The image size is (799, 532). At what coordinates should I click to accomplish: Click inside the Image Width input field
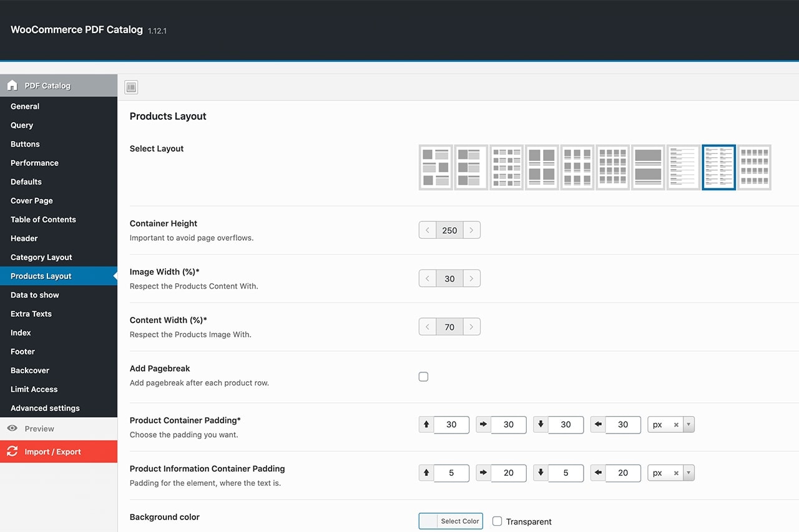coord(449,278)
